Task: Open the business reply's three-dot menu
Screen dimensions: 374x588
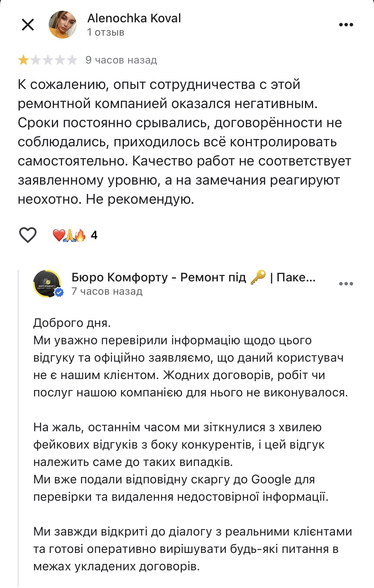Action: tap(346, 284)
